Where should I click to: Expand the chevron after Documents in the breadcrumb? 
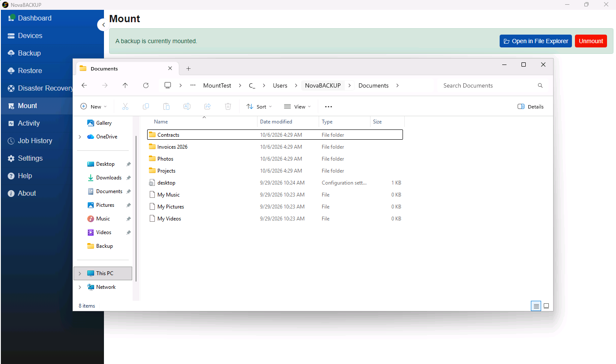397,85
